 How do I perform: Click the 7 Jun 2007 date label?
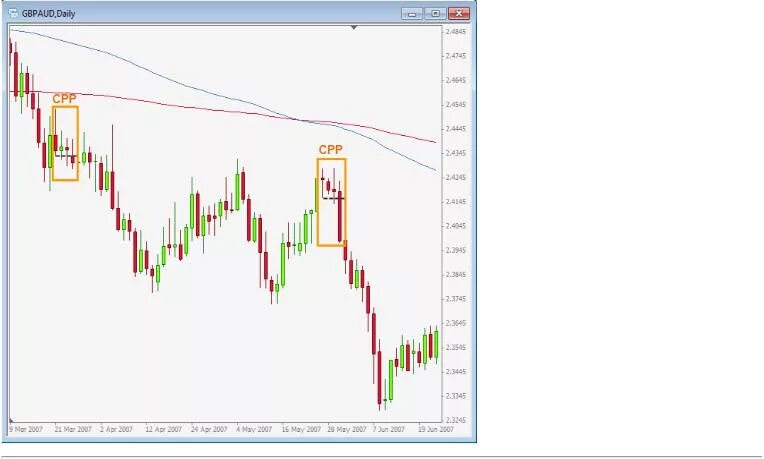coord(389,429)
